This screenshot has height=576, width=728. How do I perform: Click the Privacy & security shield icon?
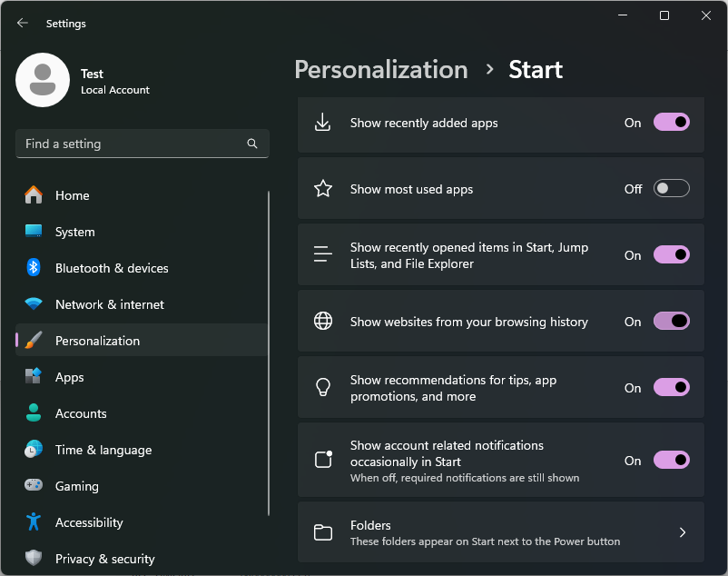(x=34, y=558)
